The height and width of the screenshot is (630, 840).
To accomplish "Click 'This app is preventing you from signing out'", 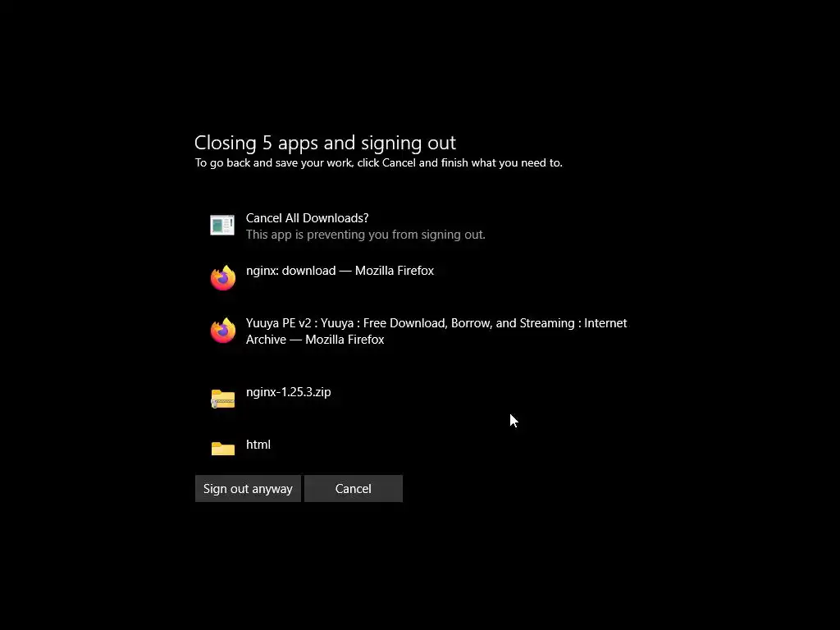I will (x=365, y=235).
